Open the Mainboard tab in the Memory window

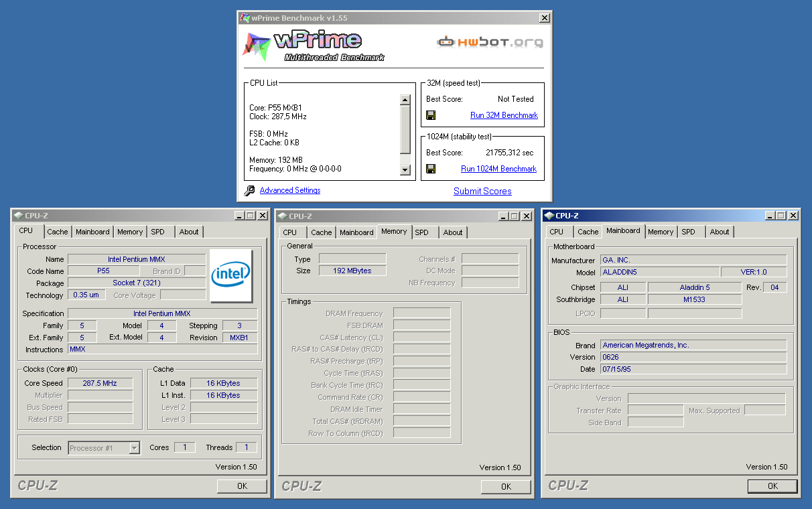[x=356, y=232]
